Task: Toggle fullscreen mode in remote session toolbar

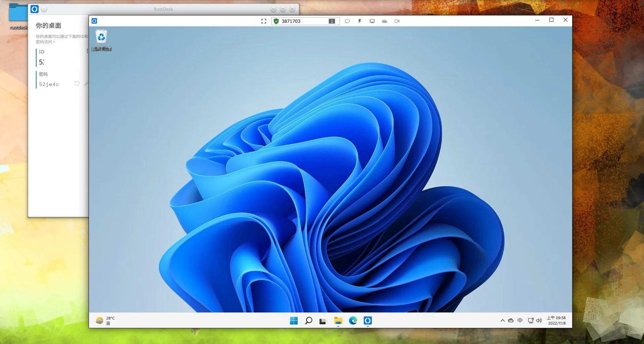Action: click(264, 21)
